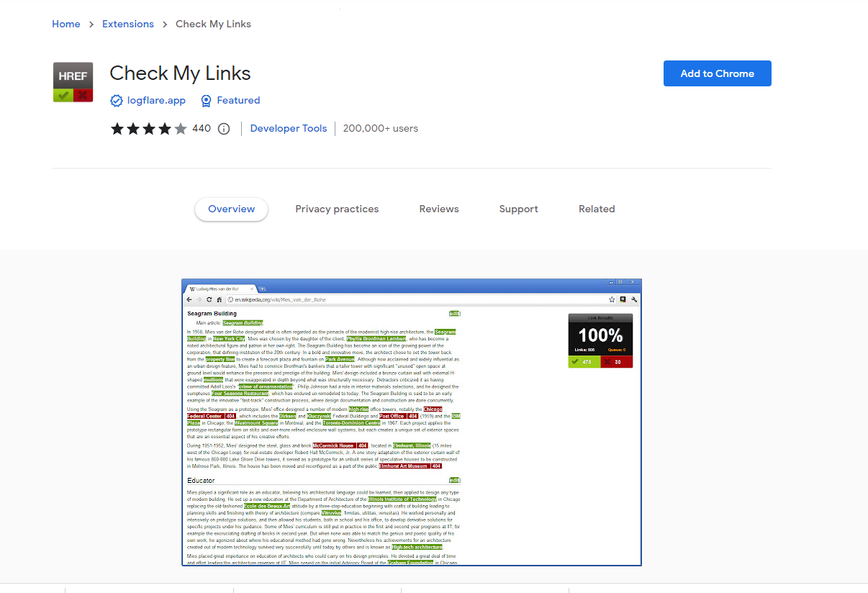This screenshot has height=593, width=868.
Task: Go to Home via the breadcrumb link
Action: click(x=65, y=24)
